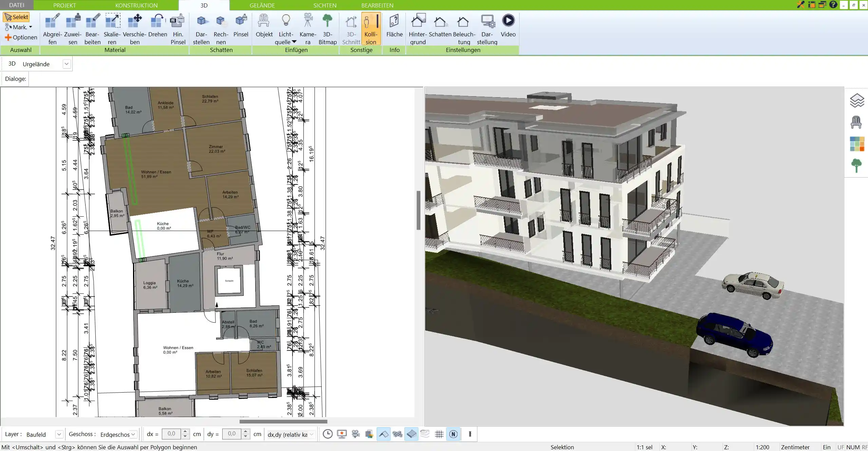This screenshot has height=451, width=868.
Task: Toggle the terrain surface display button
Action: (x=411, y=434)
